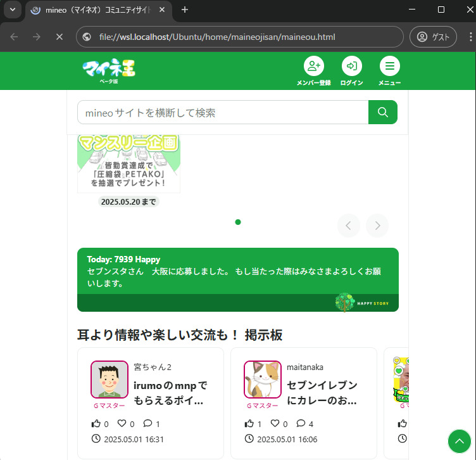Screen dimensions: 476x460
Task: Click username maitanaka
Action: pyautogui.click(x=305, y=367)
